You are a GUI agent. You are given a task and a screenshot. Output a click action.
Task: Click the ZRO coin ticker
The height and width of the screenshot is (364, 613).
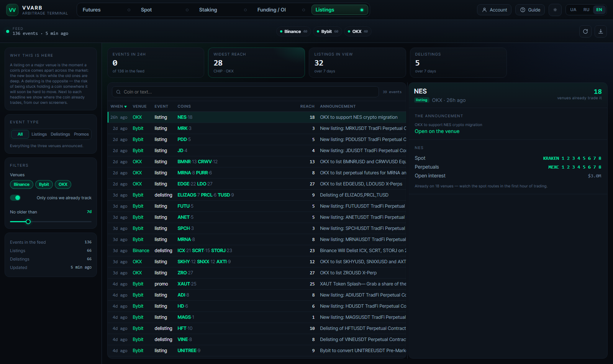[x=182, y=273]
